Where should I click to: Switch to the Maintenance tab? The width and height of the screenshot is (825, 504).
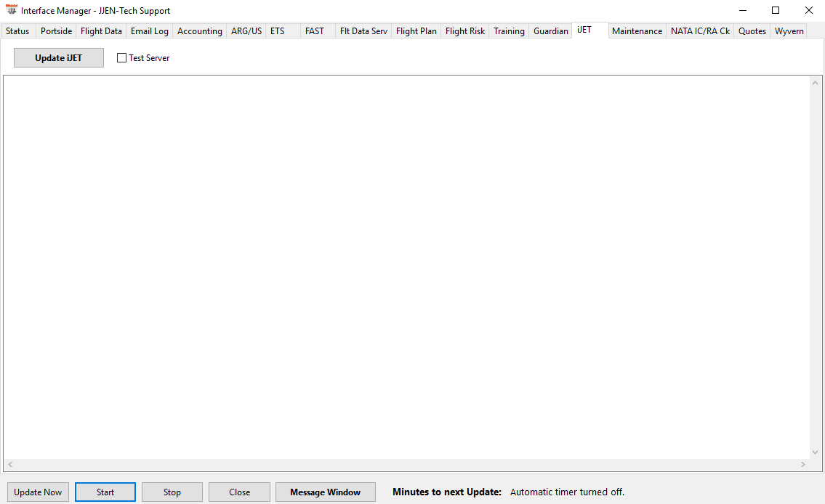(637, 31)
